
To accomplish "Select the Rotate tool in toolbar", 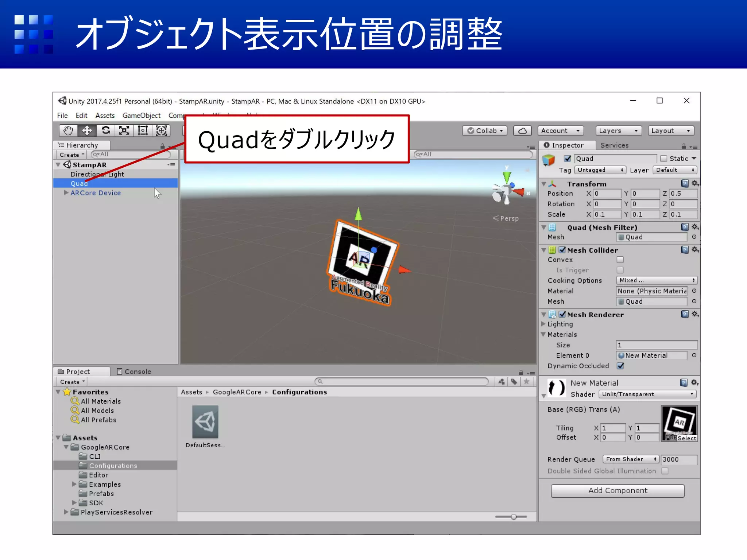I will point(105,131).
